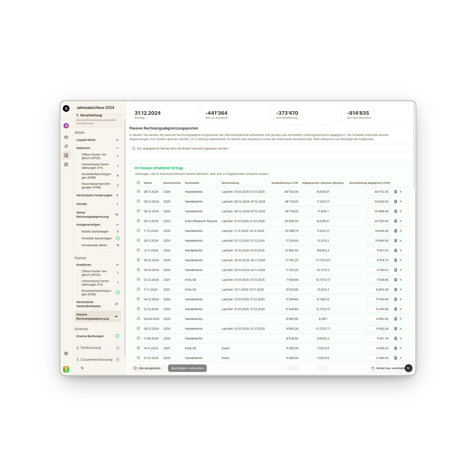This screenshot has height=476, width=476.
Task: Switch to 2. Verbuchung step
Action: point(89,348)
